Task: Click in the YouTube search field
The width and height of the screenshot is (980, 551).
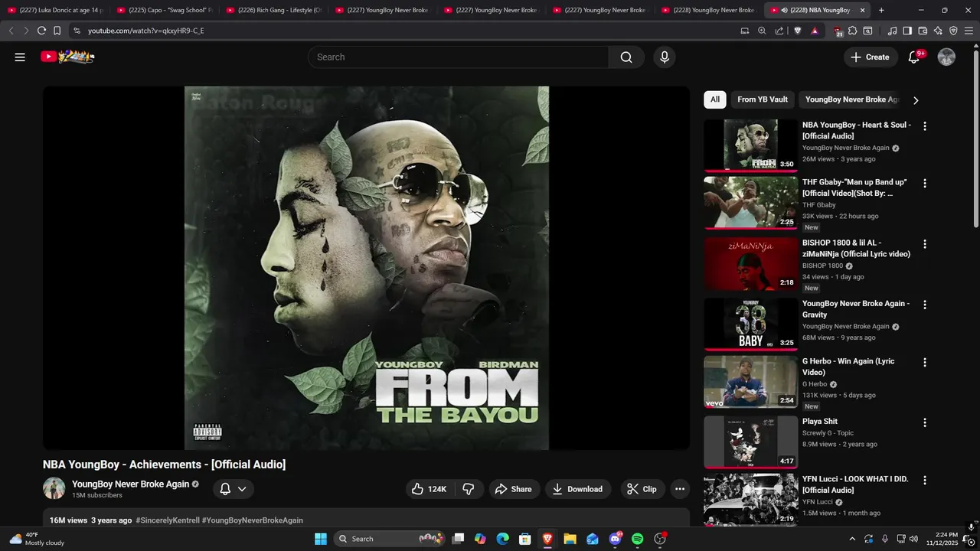Action: click(458, 57)
